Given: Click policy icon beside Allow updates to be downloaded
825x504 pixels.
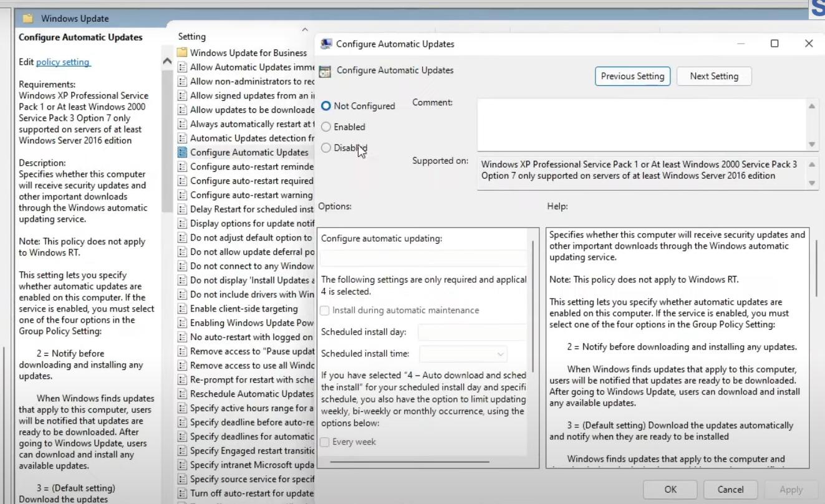Looking at the screenshot, I should tap(182, 110).
